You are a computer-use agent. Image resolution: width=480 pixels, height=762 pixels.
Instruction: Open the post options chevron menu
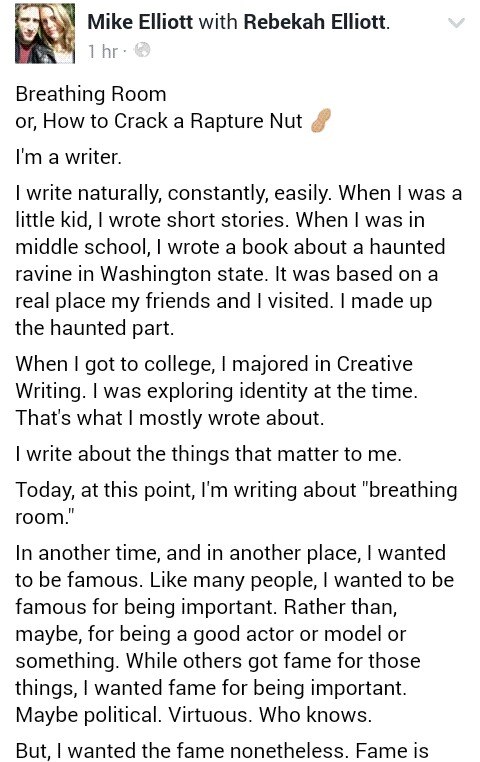(456, 23)
